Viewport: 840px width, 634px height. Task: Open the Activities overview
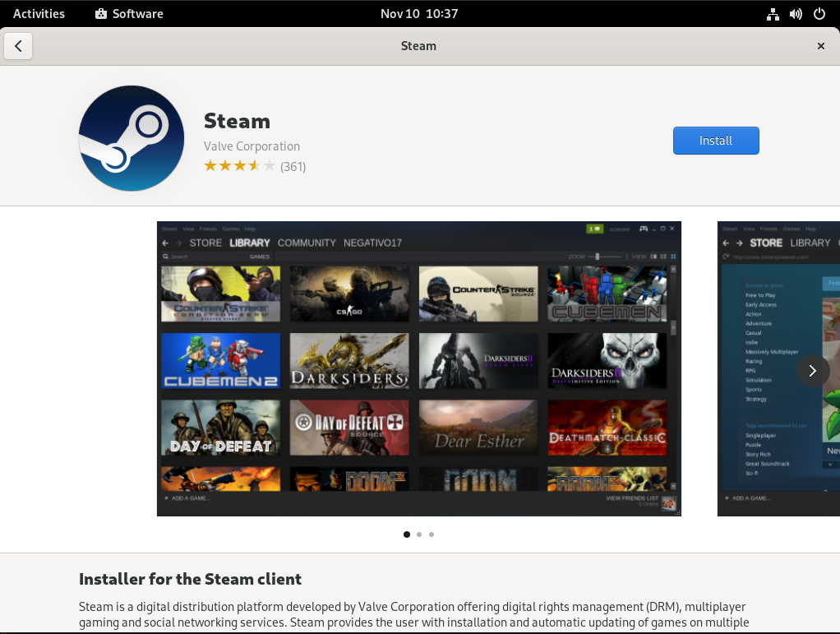point(39,14)
